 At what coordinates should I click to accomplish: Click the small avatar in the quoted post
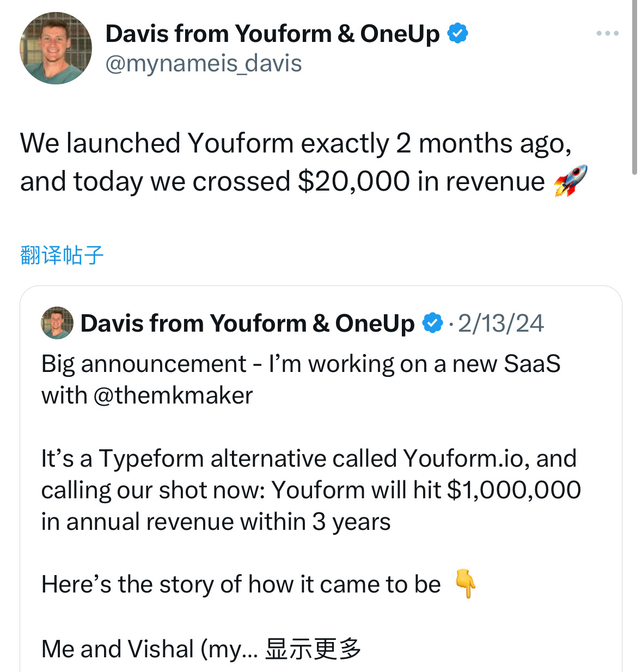click(57, 323)
